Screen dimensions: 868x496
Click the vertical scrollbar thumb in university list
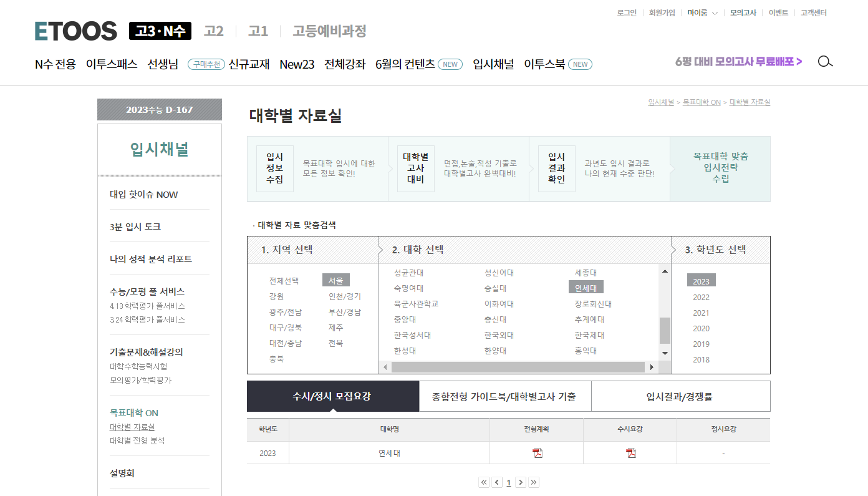(x=665, y=330)
